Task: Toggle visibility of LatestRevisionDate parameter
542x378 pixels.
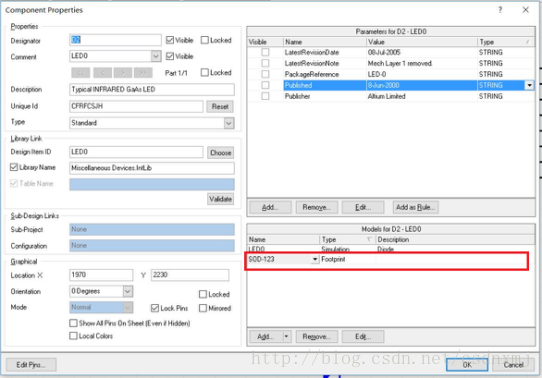Action: pyautogui.click(x=265, y=52)
